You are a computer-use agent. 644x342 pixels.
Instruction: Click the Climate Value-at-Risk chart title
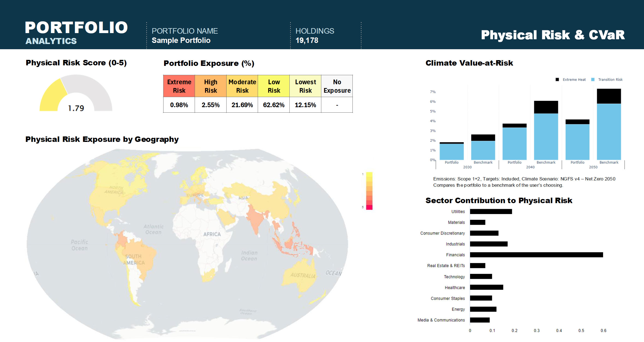pos(469,63)
